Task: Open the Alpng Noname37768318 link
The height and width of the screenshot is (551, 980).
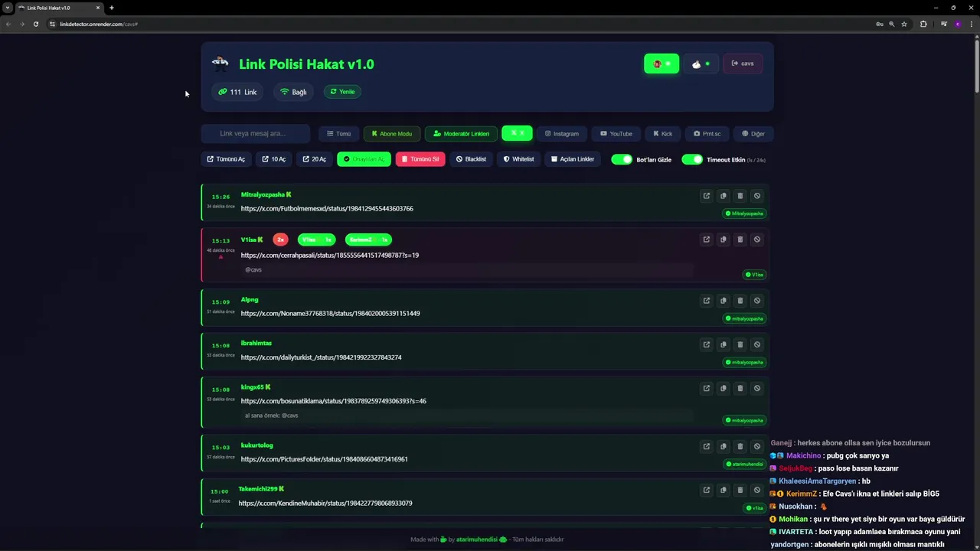Action: (x=706, y=301)
